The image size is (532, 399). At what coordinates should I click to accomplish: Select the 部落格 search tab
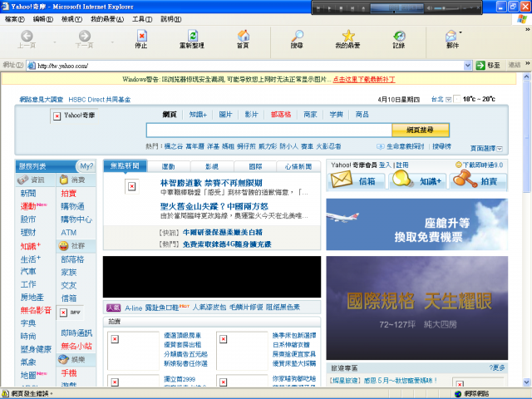click(281, 115)
